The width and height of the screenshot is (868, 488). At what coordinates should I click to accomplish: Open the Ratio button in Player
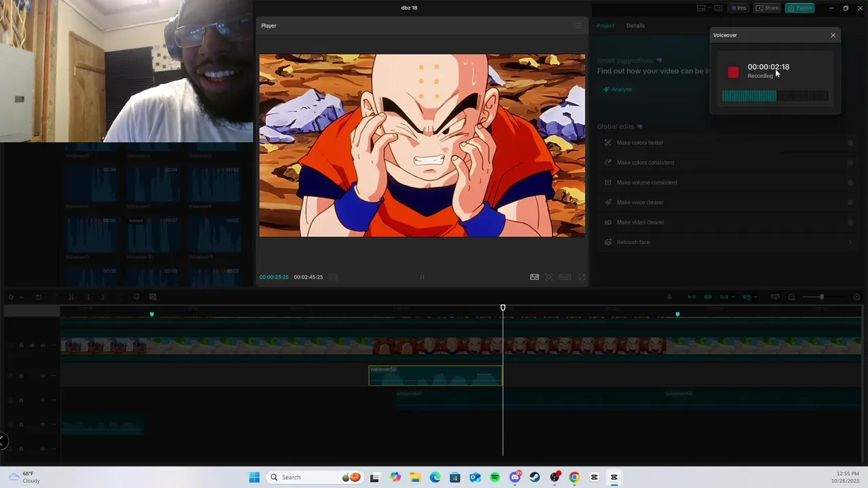[564, 277]
